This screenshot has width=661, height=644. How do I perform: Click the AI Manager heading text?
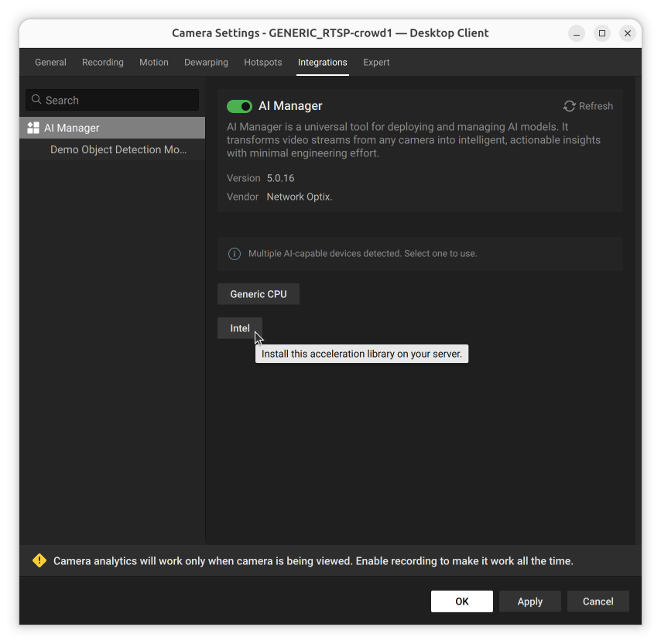coord(290,106)
